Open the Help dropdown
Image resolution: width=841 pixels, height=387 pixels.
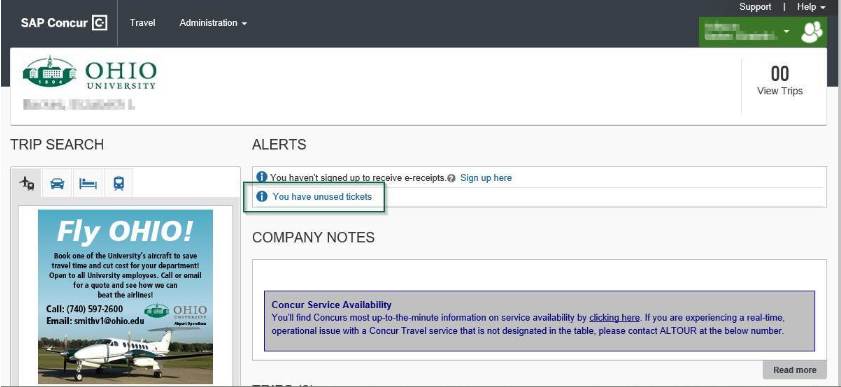coord(811,7)
